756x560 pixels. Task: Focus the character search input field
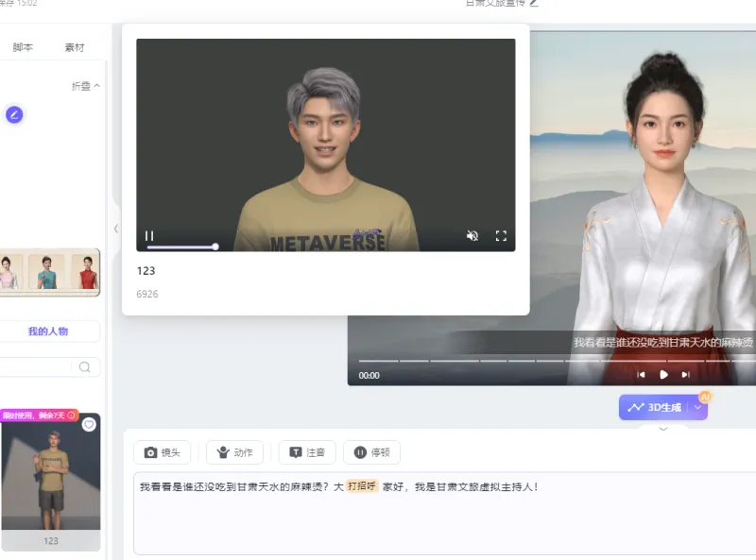(x=37, y=367)
